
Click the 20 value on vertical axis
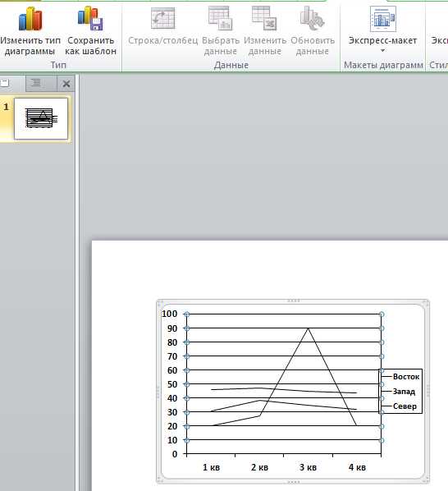click(172, 426)
